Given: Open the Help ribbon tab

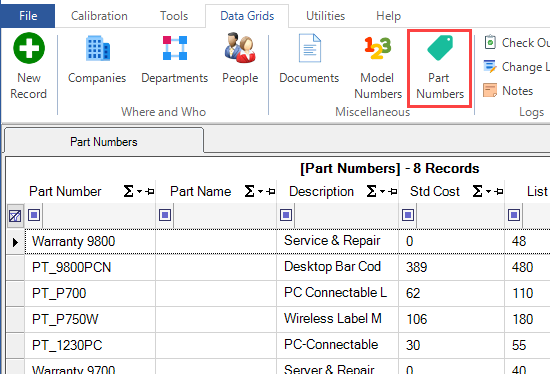Looking at the screenshot, I should point(388,16).
